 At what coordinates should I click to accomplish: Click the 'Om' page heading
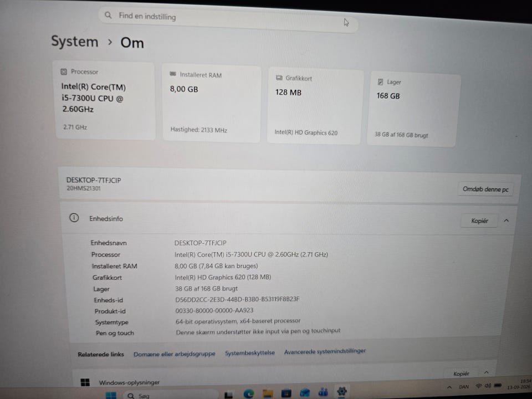coord(132,43)
